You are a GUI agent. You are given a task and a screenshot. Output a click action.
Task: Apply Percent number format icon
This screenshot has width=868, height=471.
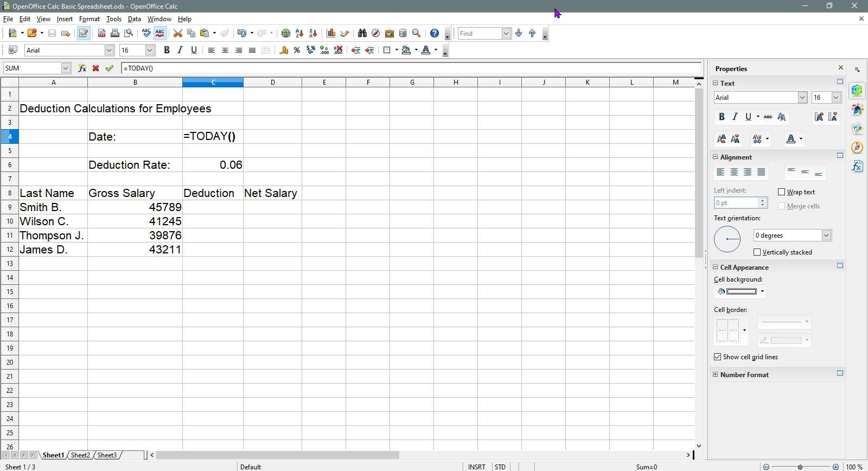tap(297, 50)
